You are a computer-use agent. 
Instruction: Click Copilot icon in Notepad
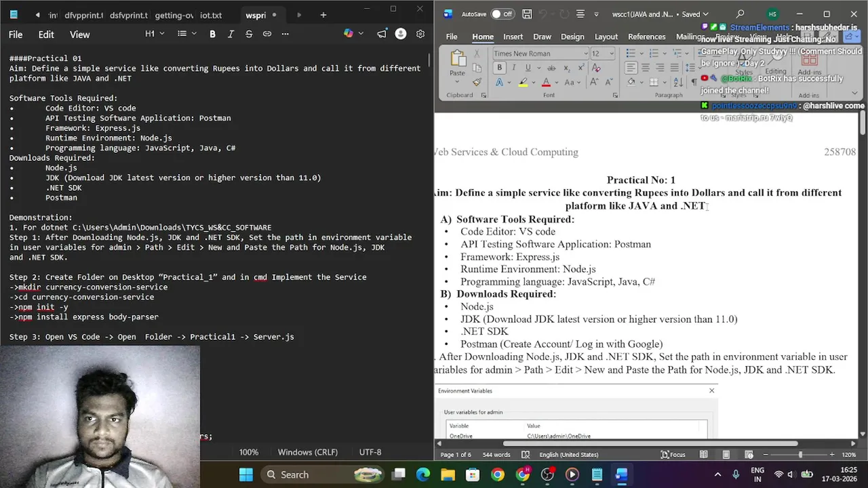[x=349, y=34]
